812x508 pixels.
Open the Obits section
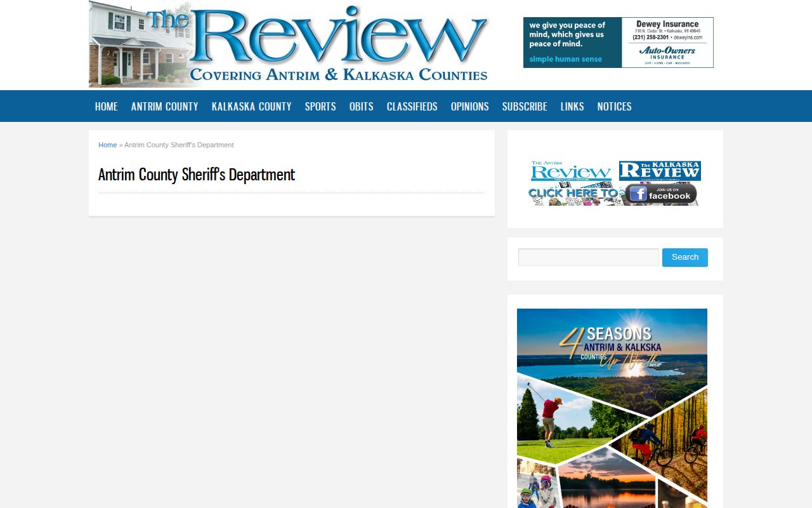tap(362, 106)
